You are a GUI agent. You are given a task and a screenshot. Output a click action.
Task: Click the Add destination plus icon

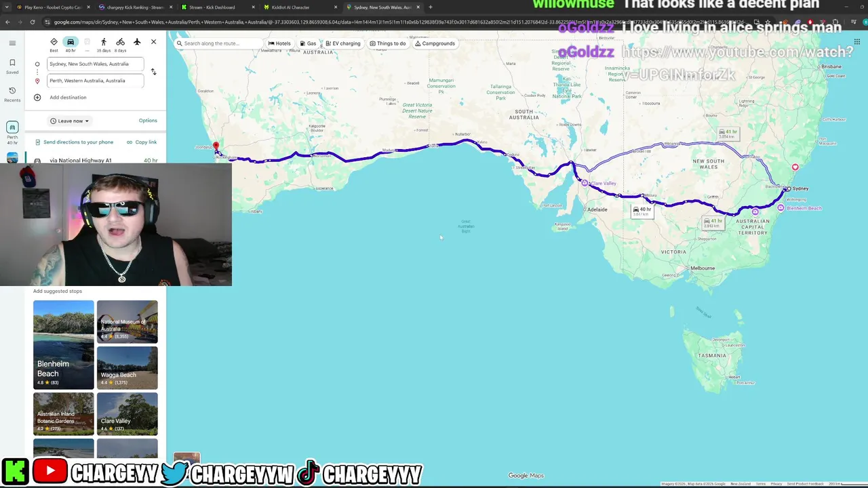click(37, 97)
